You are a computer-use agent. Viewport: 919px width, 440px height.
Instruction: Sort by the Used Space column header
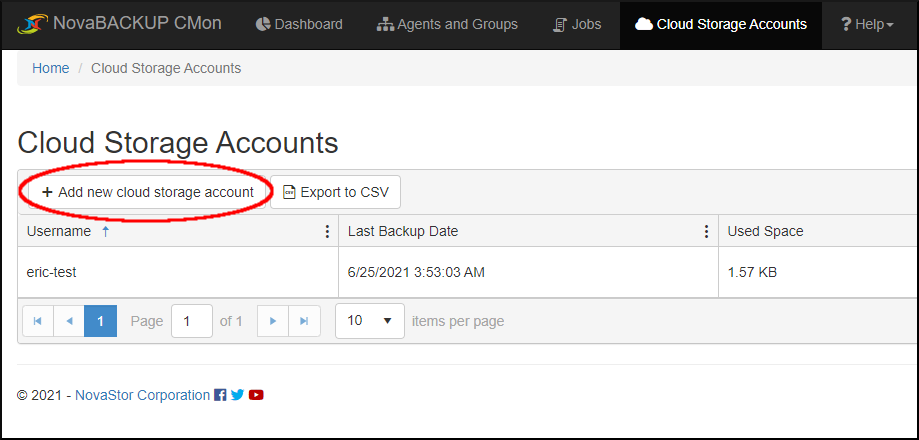765,231
